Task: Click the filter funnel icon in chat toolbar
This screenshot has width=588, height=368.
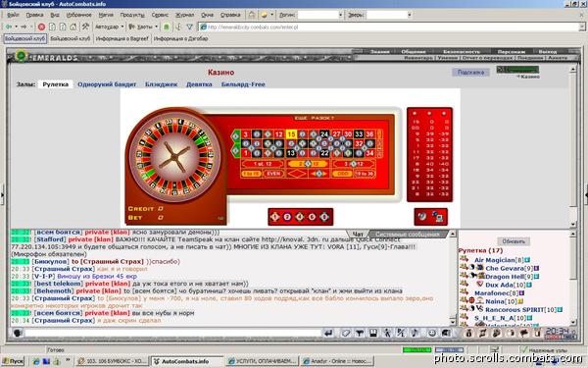Action: (360, 333)
